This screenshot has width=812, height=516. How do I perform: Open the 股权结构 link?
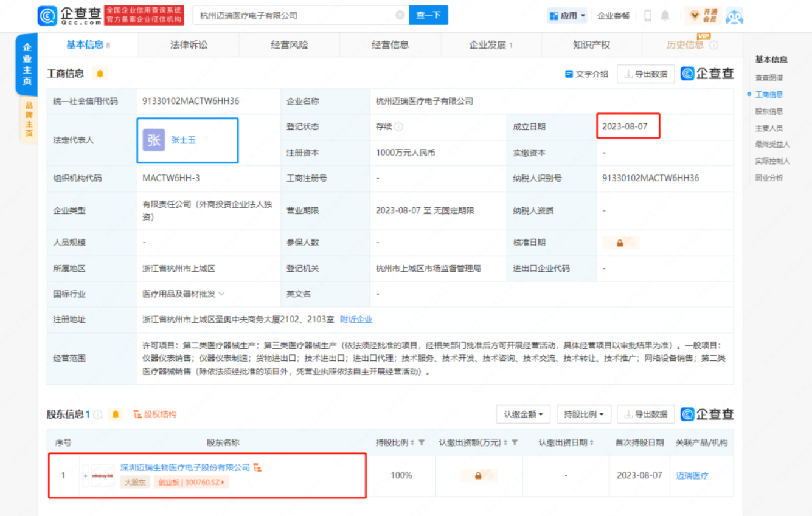tap(155, 415)
